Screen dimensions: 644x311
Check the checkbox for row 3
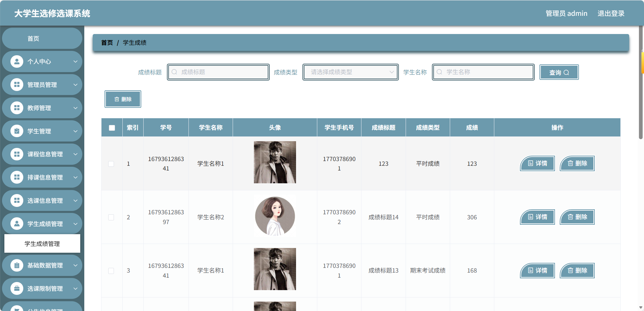(x=111, y=271)
